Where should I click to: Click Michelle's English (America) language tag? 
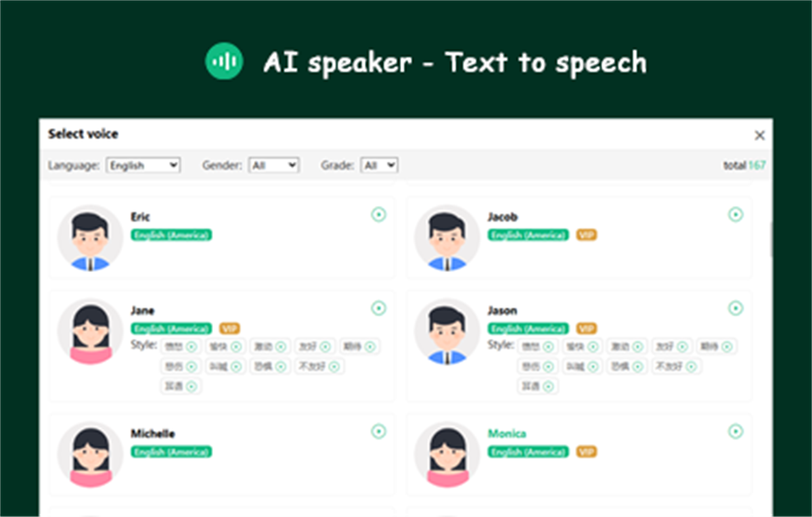[x=171, y=451]
